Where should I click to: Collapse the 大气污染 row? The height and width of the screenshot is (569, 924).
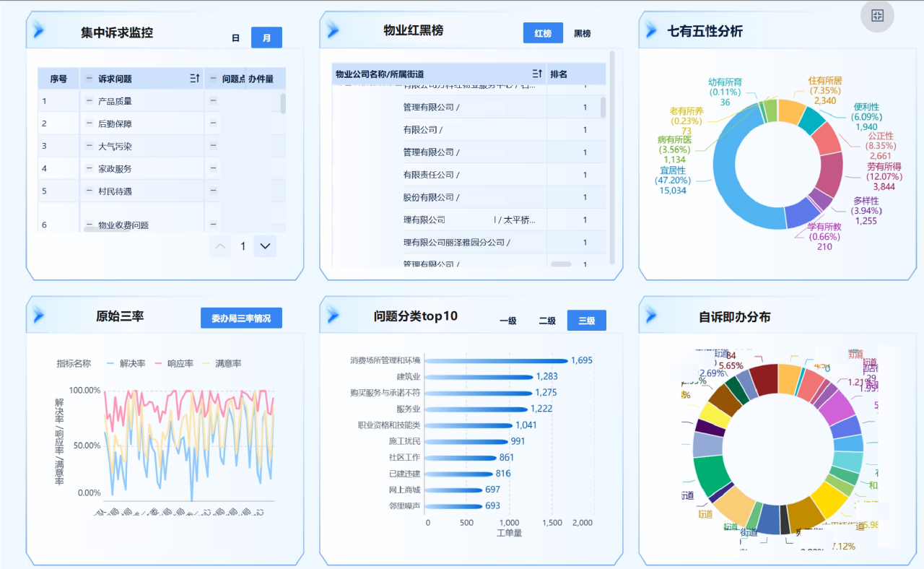click(x=89, y=146)
